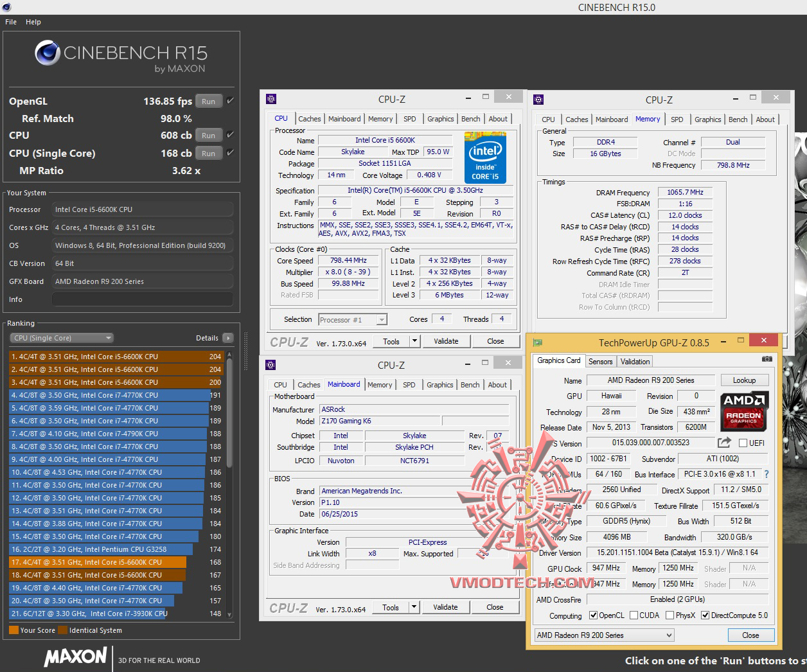This screenshot has width=807, height=672.
Task: Click the Lookup button in GPU-Z
Action: point(744,380)
